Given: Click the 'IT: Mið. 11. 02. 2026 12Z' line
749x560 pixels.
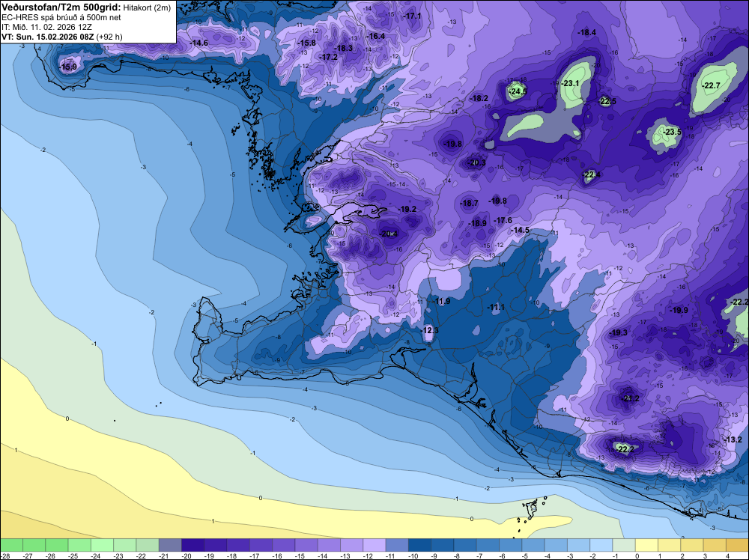Looking at the screenshot, I should click(x=45, y=27).
